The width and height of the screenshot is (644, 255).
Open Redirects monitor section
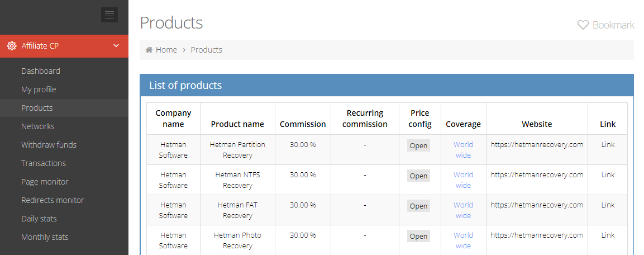pyautogui.click(x=53, y=200)
